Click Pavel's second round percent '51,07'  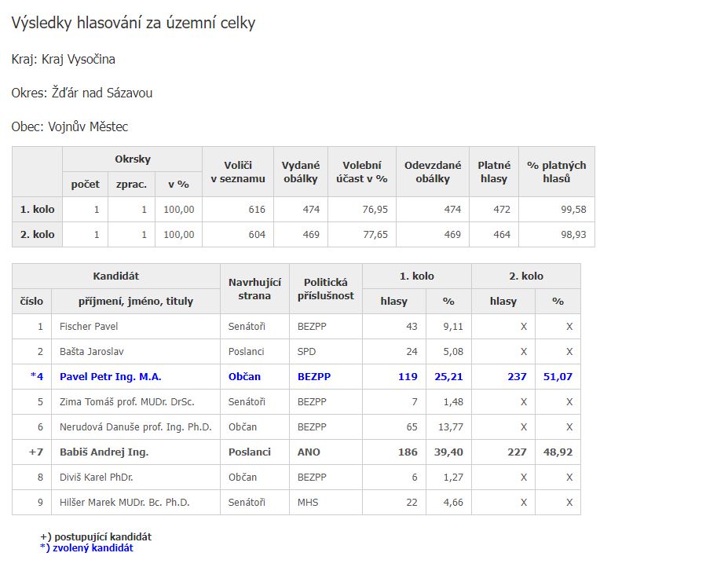pos(558,376)
